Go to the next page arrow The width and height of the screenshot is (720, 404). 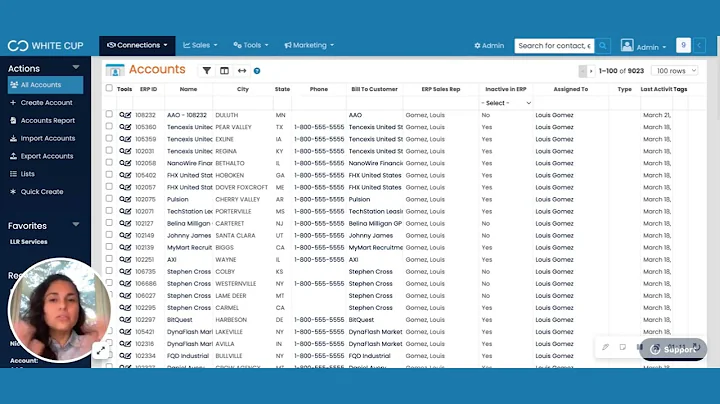pyautogui.click(x=591, y=71)
